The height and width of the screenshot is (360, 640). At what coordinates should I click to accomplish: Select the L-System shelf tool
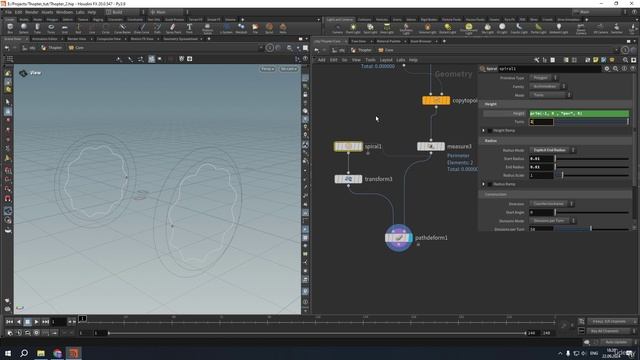pyautogui.click(x=226, y=28)
